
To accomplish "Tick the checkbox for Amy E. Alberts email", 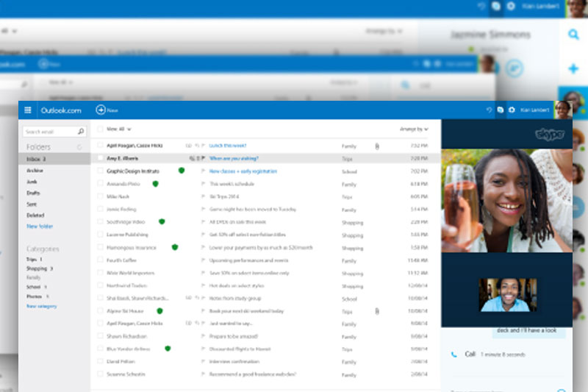I will pos(100,158).
